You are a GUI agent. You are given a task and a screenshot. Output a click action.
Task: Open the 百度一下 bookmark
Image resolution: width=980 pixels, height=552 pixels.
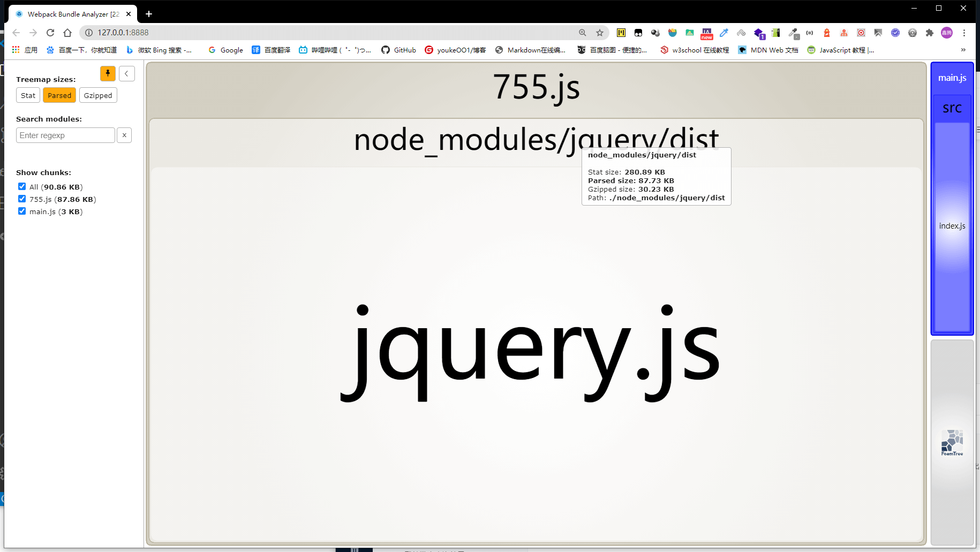tap(81, 50)
